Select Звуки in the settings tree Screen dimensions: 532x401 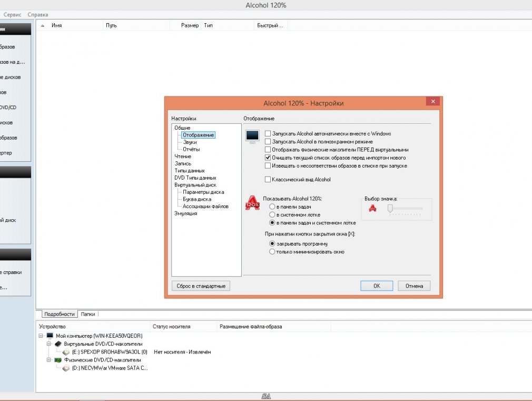pyautogui.click(x=190, y=142)
